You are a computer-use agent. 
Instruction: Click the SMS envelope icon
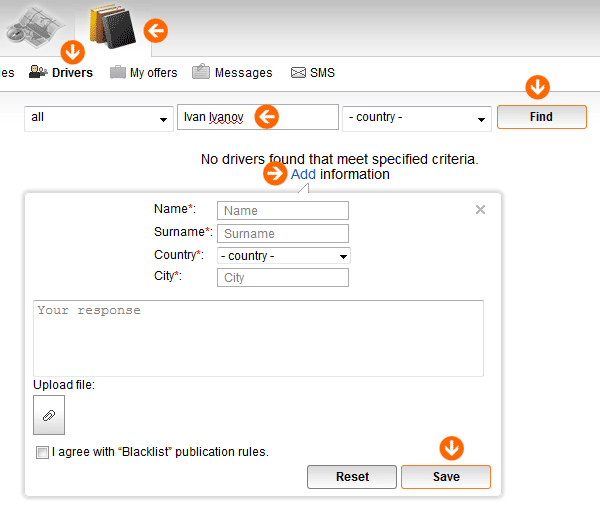click(298, 72)
